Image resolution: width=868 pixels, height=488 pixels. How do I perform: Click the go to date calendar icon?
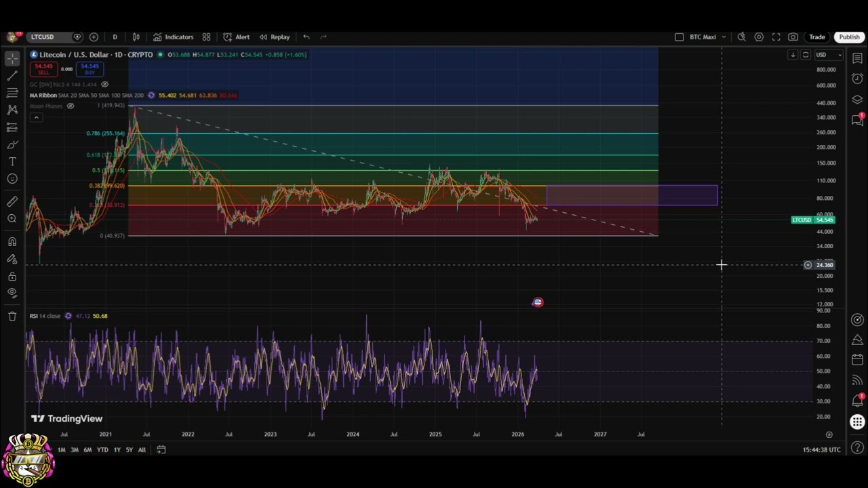click(161, 449)
